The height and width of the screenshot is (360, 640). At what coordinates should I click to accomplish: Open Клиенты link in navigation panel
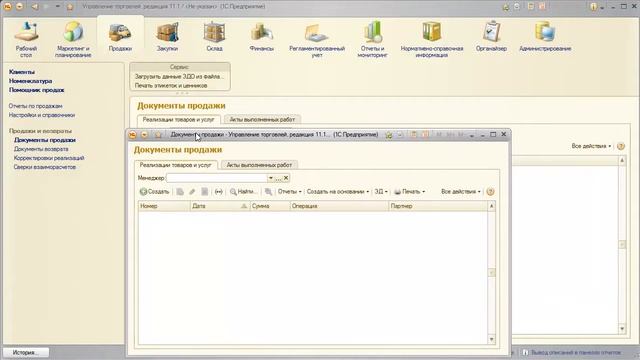click(22, 72)
